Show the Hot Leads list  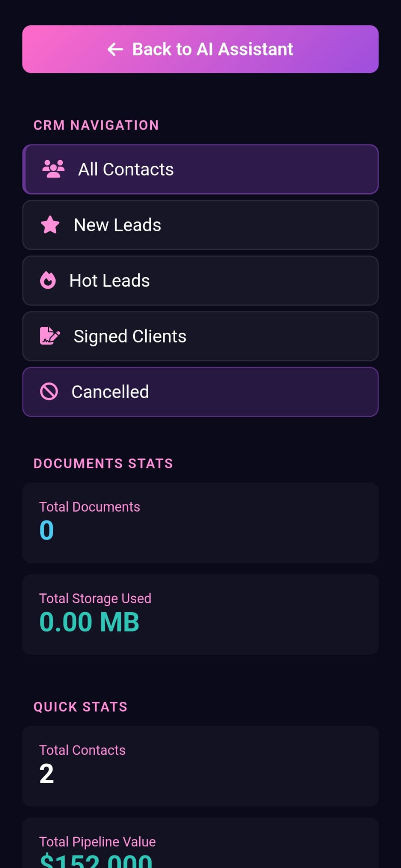[x=200, y=281]
